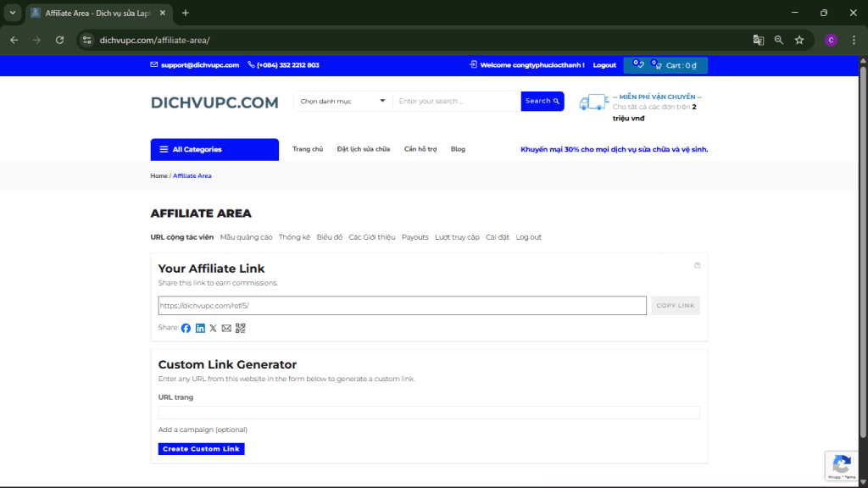
Task: Click the Google Translate icon in address bar
Action: click(759, 40)
